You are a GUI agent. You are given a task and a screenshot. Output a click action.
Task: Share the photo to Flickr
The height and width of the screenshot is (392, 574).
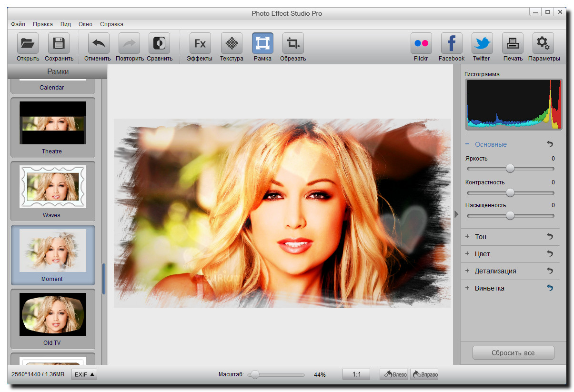click(421, 44)
